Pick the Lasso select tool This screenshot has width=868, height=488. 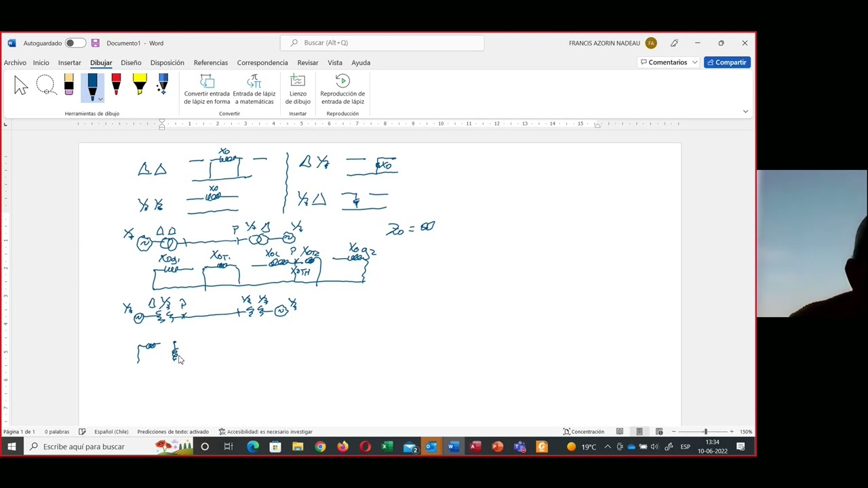click(45, 85)
